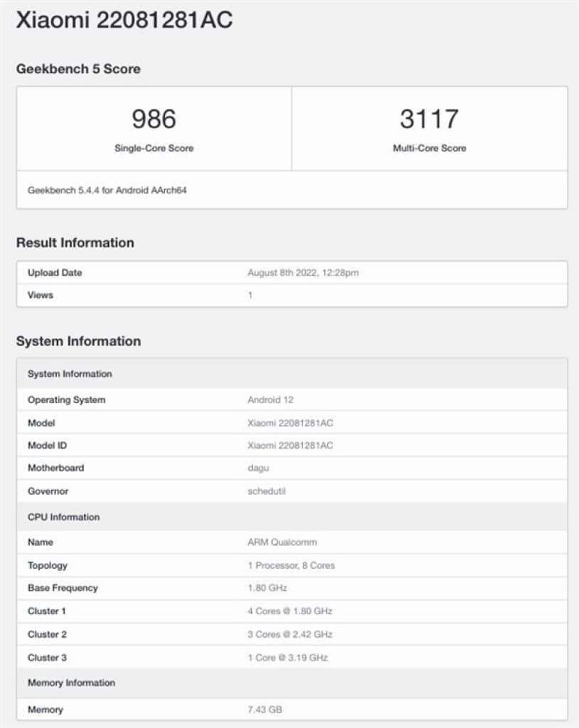This screenshot has height=728, width=579.
Task: Select the Android 12 operating system value
Action: 270,400
